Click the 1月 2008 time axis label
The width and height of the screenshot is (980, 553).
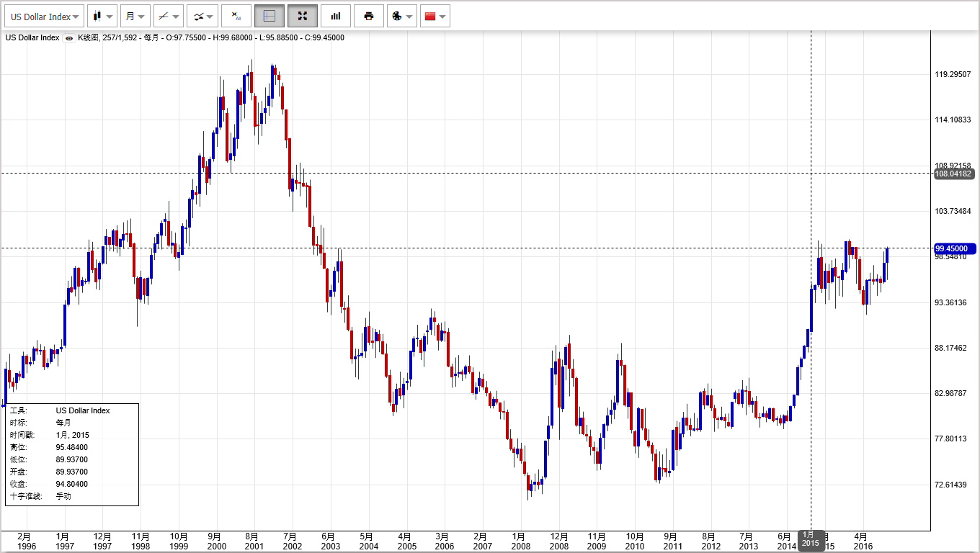[x=520, y=541]
